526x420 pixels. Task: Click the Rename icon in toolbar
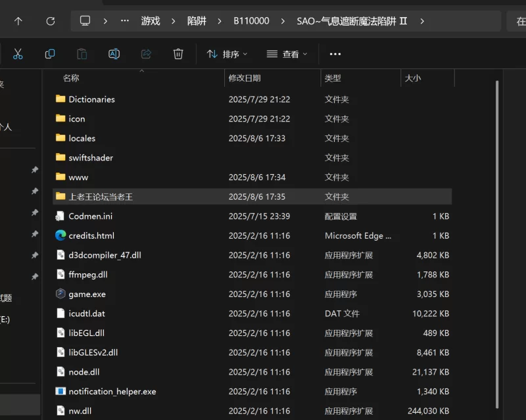tap(114, 54)
